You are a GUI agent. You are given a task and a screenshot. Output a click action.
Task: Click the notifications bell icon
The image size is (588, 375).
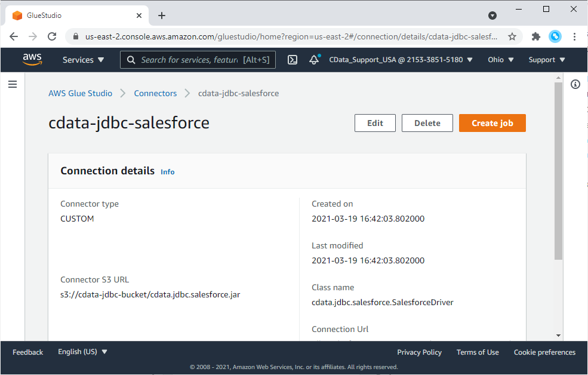[314, 60]
